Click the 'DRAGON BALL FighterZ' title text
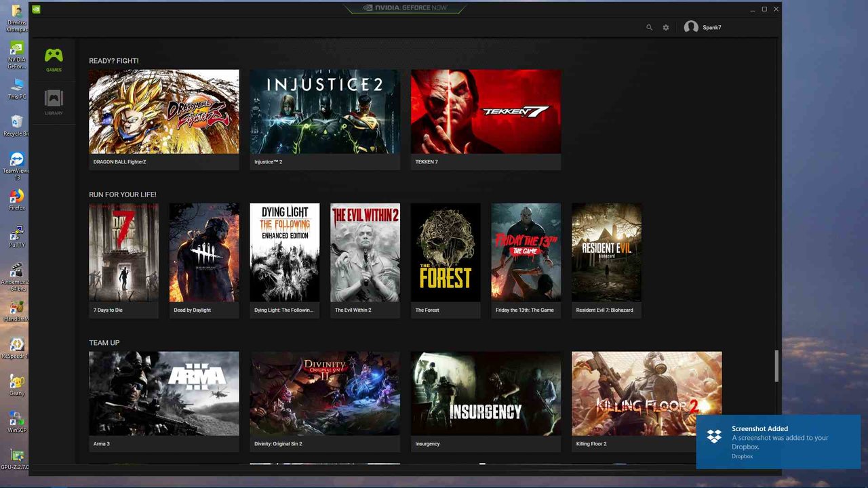This screenshot has width=868, height=488. 120,162
